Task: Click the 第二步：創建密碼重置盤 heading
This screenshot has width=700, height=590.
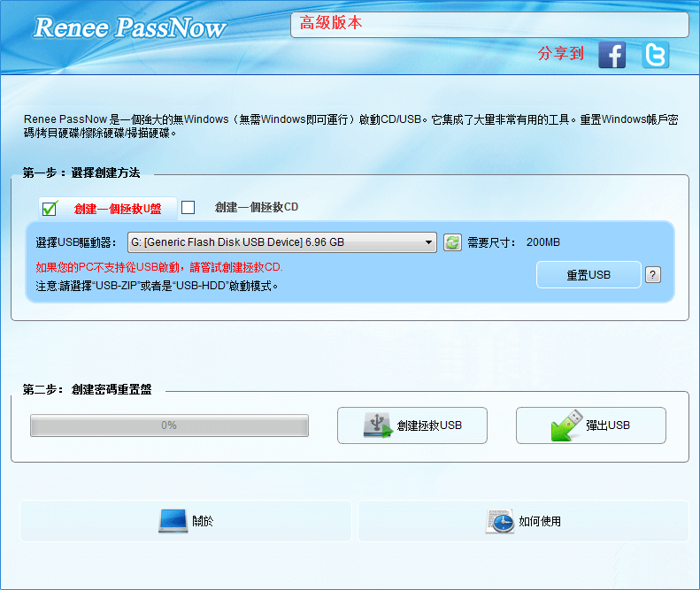Action: click(x=87, y=389)
